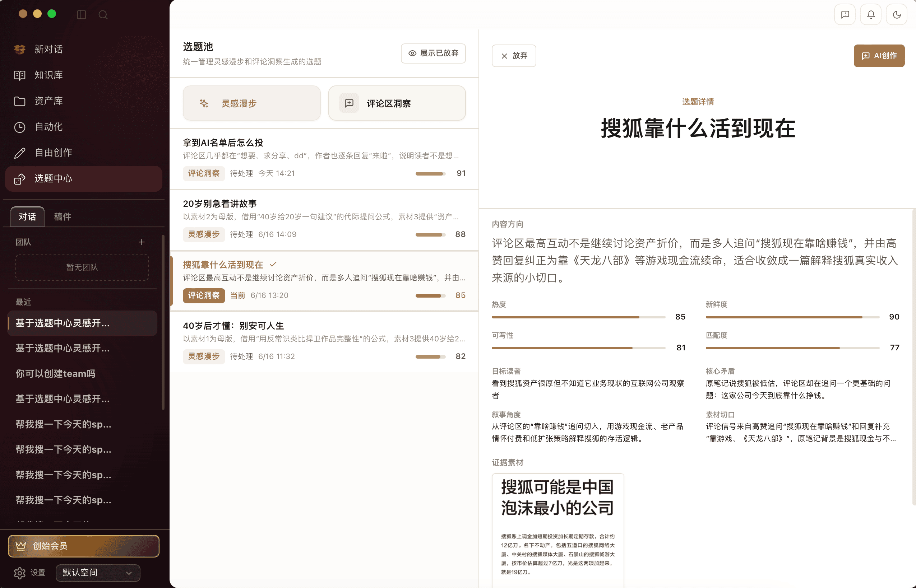Image resolution: width=916 pixels, height=588 pixels.
Task: Click the 放弃 button
Action: tap(514, 56)
